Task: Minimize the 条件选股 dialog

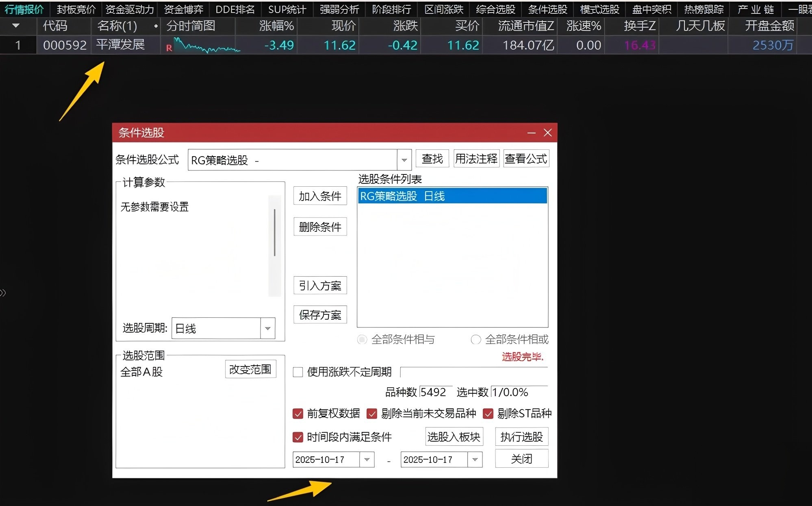Action: [531, 133]
